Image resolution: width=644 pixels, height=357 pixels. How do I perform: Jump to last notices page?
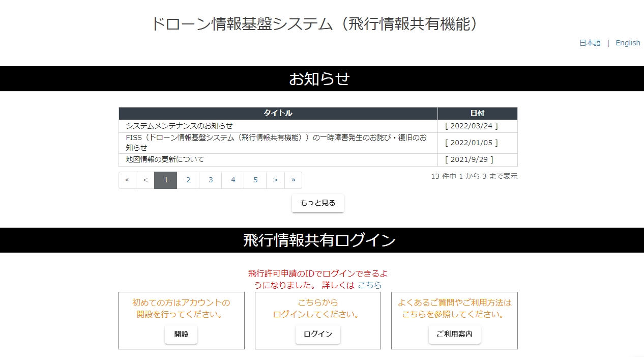[x=294, y=180]
